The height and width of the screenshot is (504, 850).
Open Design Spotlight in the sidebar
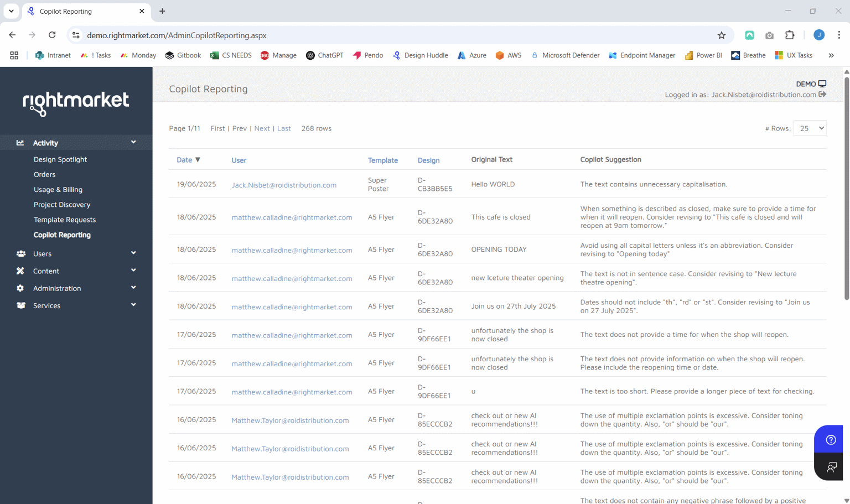point(60,159)
